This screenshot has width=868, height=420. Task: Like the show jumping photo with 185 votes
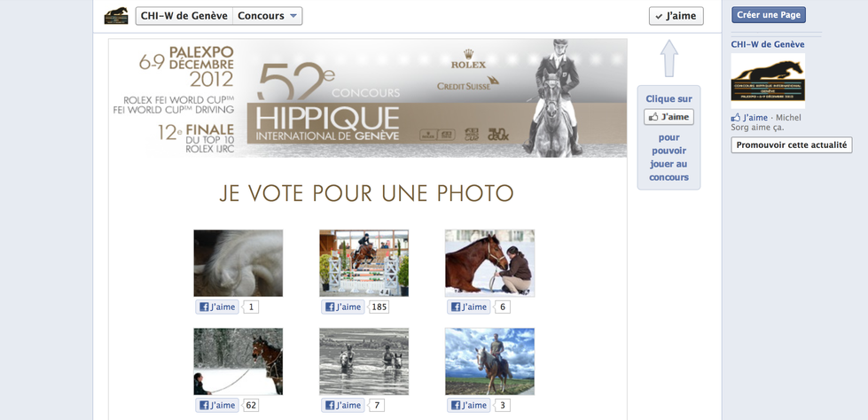coord(342,307)
